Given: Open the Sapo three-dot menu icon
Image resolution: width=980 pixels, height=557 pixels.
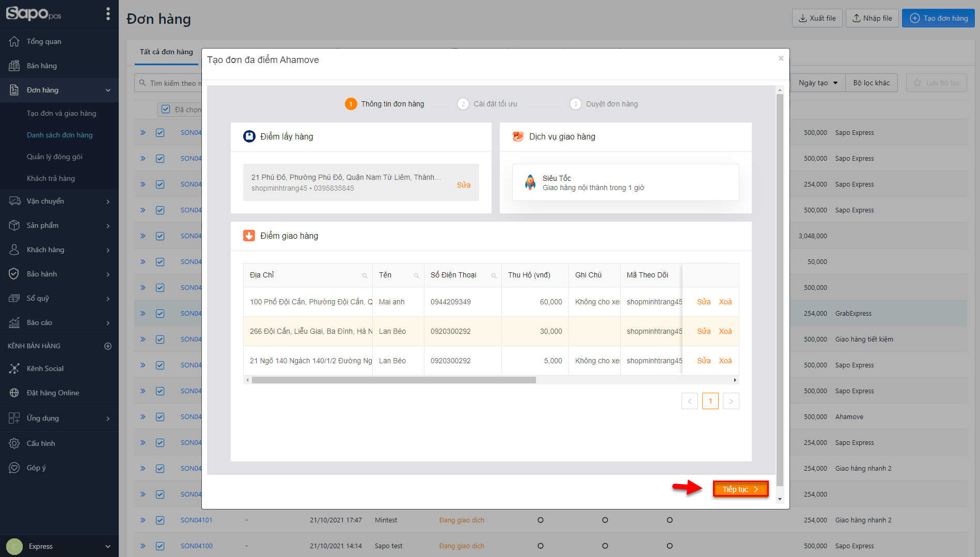Looking at the screenshot, I should pos(108,13).
